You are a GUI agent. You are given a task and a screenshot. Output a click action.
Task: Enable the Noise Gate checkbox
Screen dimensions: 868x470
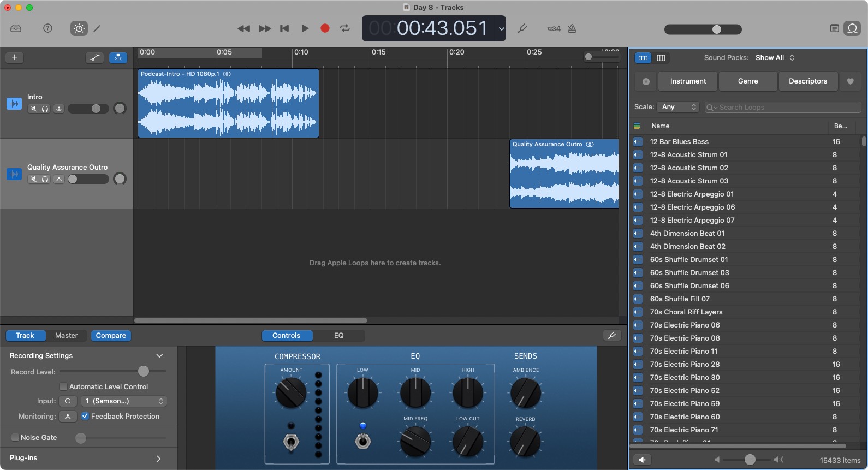click(15, 437)
